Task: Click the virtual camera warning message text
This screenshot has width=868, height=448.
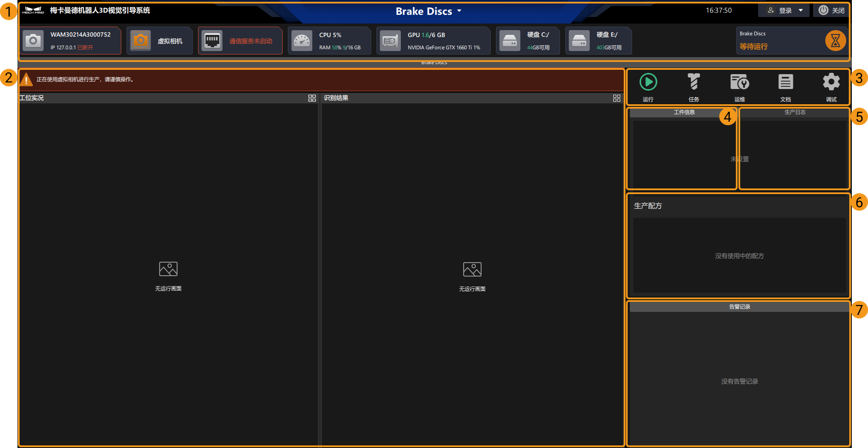Action: point(85,79)
